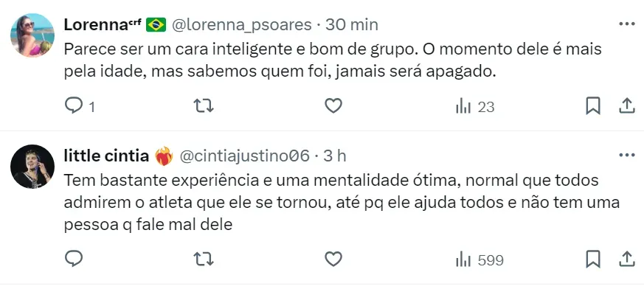Like little cintia's tweet
The width and height of the screenshot is (644, 289).
pos(333,260)
